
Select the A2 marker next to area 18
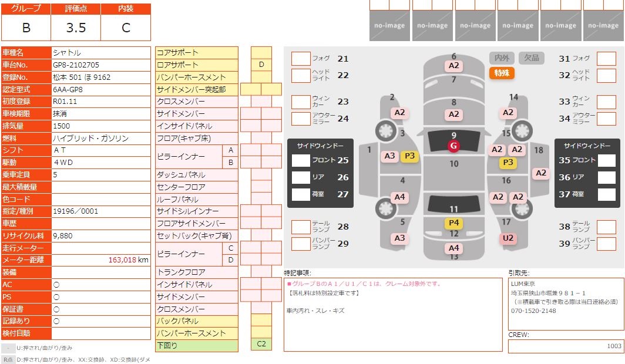pyautogui.click(x=541, y=173)
